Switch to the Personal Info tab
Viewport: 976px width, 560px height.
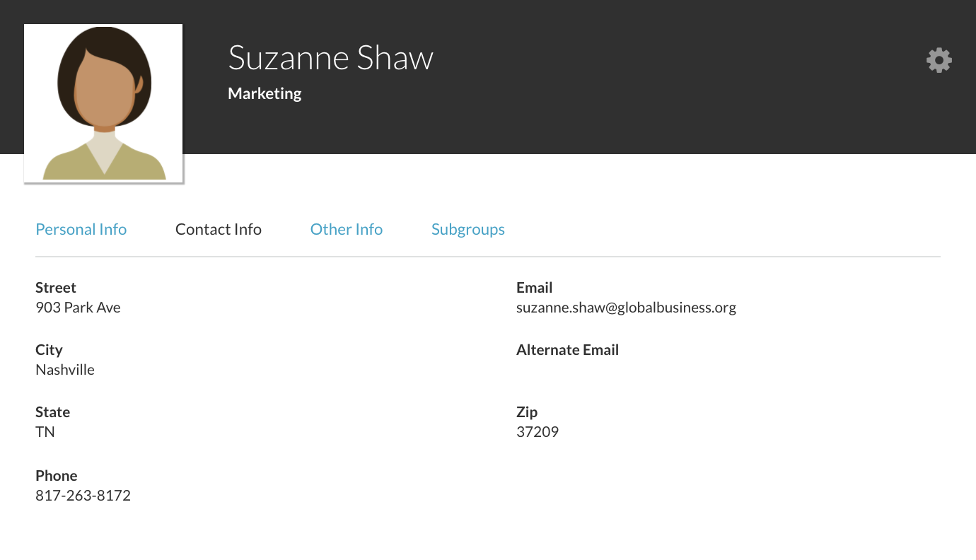(x=81, y=229)
